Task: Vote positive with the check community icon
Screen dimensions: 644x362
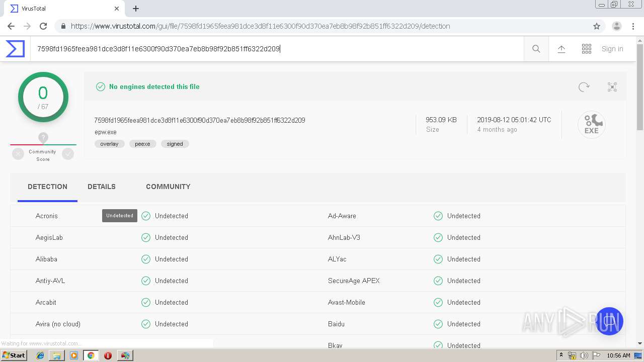Action: point(68,154)
